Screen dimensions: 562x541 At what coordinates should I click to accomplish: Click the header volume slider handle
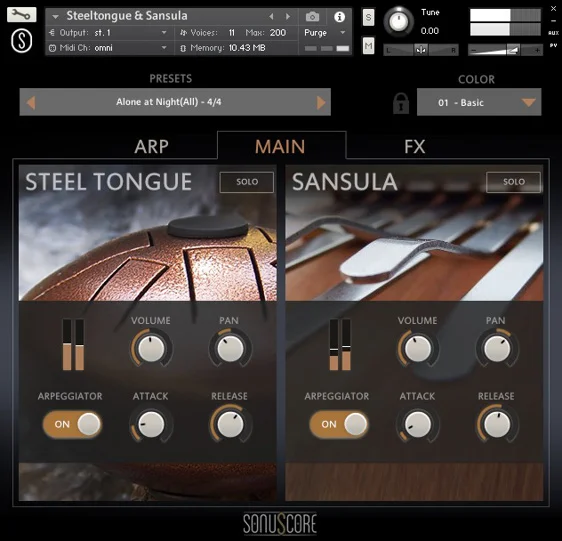[513, 50]
